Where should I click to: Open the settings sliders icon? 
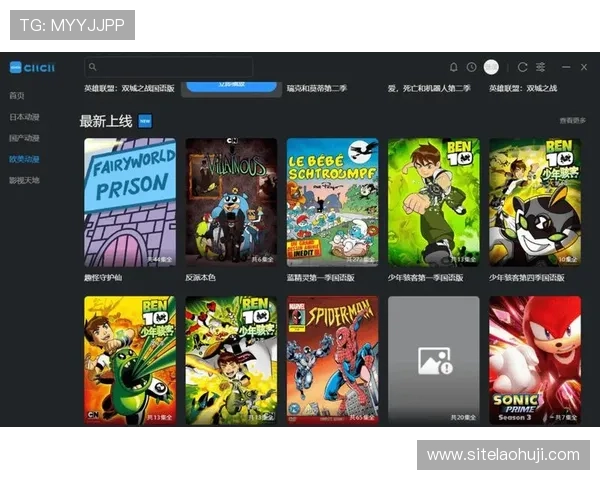(x=541, y=67)
